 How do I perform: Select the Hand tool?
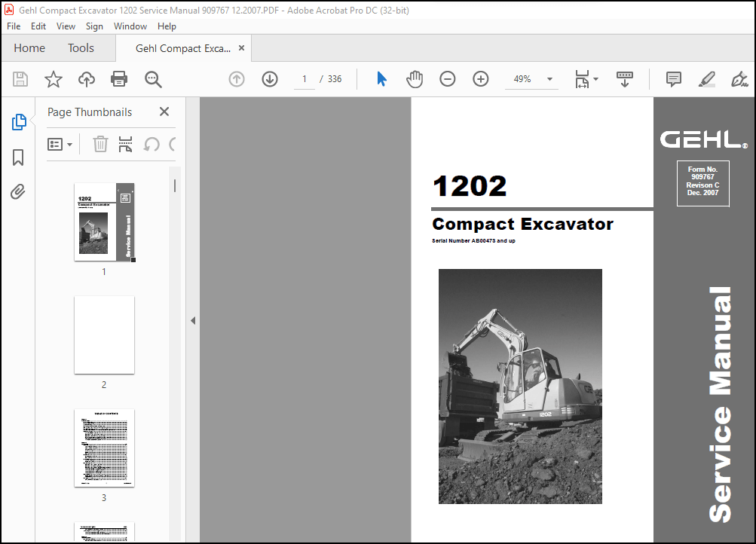click(414, 79)
